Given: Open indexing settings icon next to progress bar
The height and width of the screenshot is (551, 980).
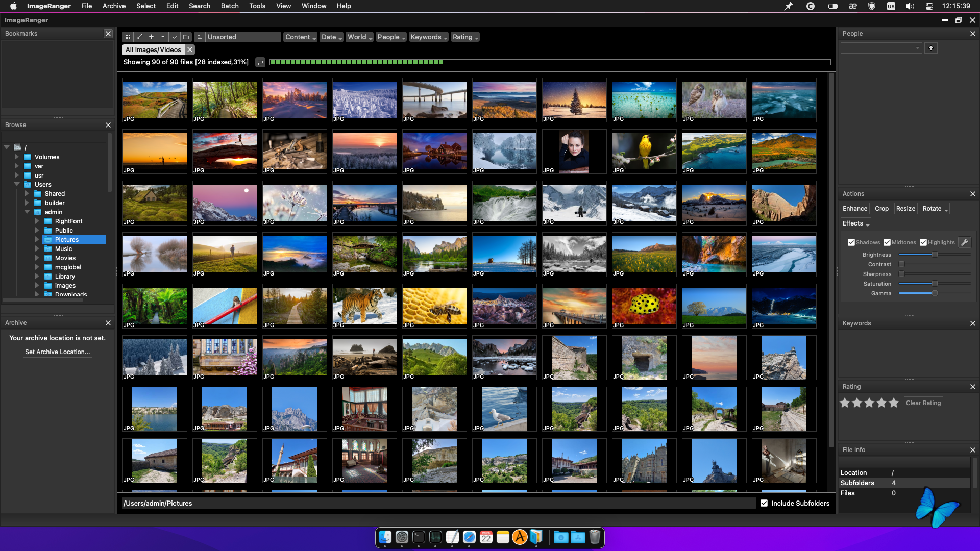Looking at the screenshot, I should click(x=260, y=62).
